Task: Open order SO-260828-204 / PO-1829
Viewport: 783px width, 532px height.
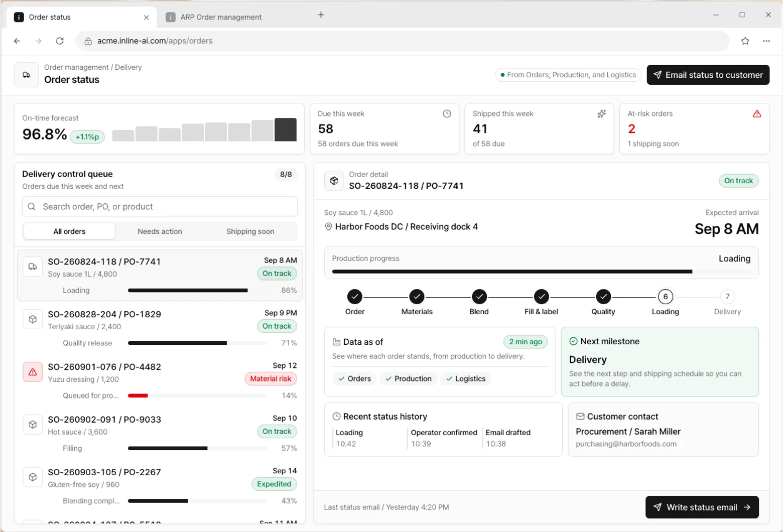Action: [x=160, y=328]
